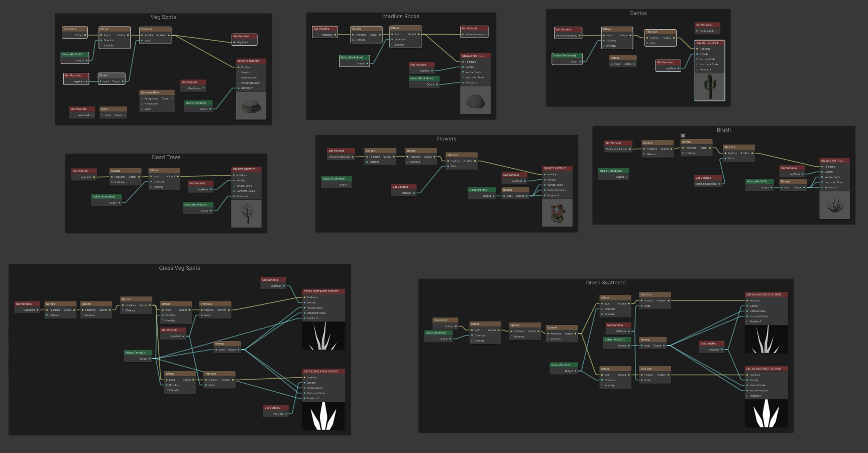868x453 pixels.
Task: Click the flowers preview thumbnail
Action: point(558,213)
